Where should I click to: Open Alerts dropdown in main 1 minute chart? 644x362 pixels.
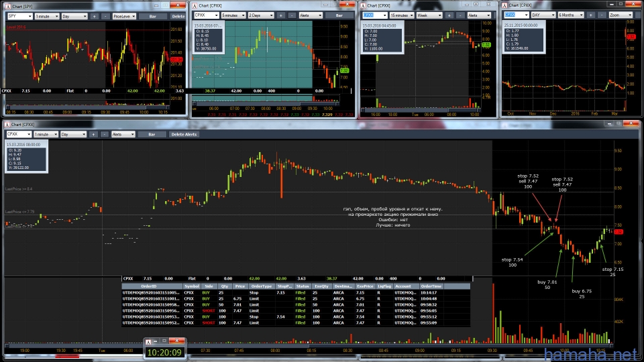click(x=123, y=134)
